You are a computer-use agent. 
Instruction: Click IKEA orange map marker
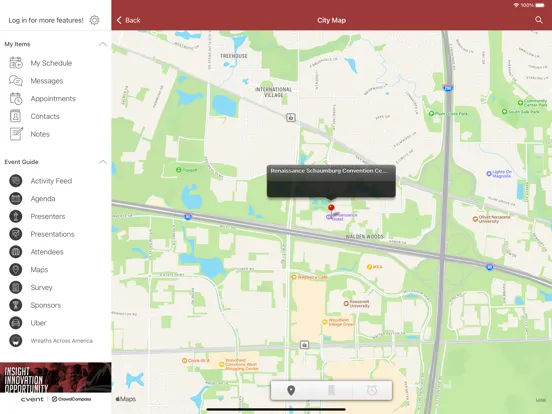pyautogui.click(x=369, y=267)
